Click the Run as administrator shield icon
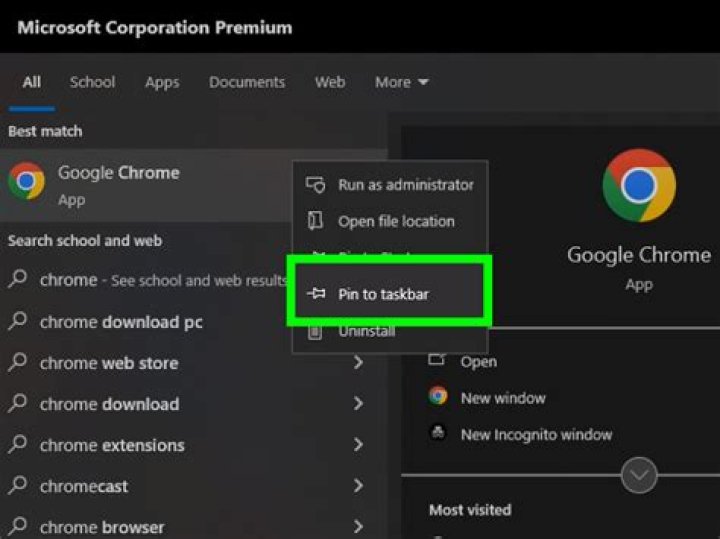Viewport: 720px width, 539px height. coord(315,185)
